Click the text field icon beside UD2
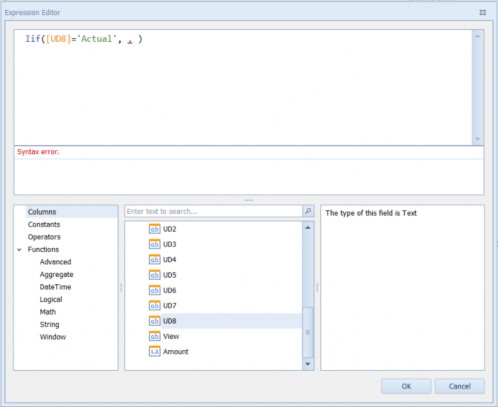The height and width of the screenshot is (407, 498). coord(154,229)
